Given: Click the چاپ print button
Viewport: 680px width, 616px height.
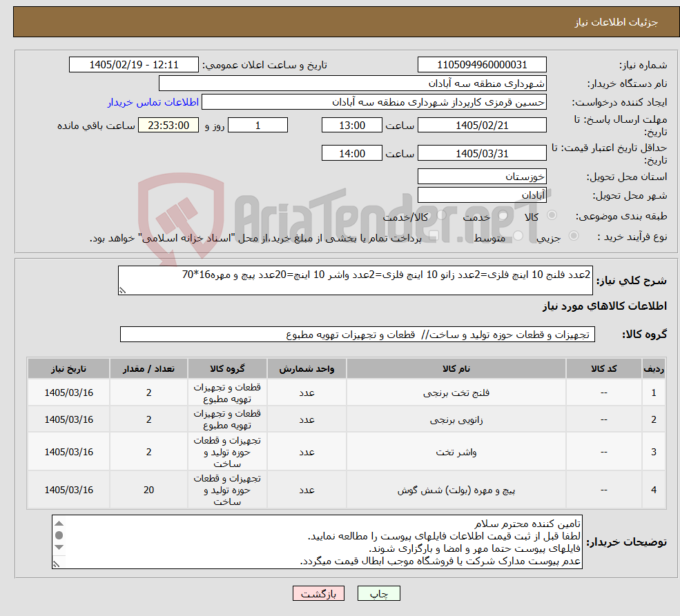Looking at the screenshot, I should pos(378,593).
